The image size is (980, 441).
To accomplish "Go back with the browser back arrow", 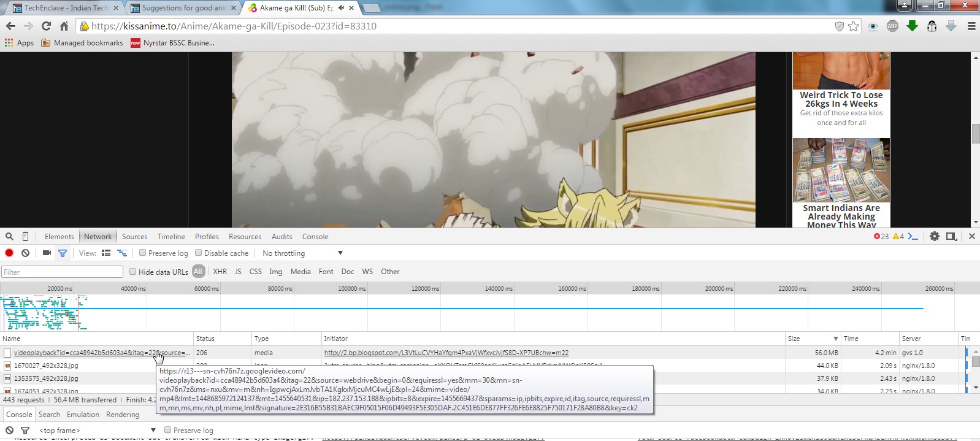I will (10, 26).
